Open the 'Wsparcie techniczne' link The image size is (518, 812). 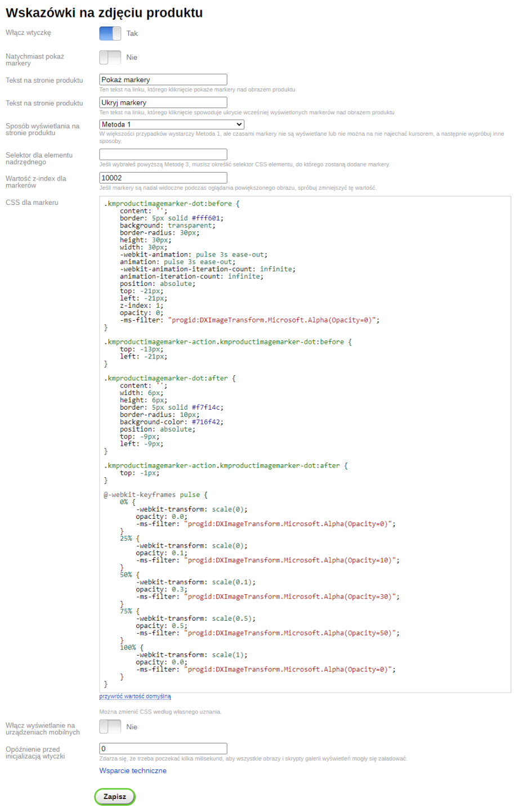tap(133, 770)
